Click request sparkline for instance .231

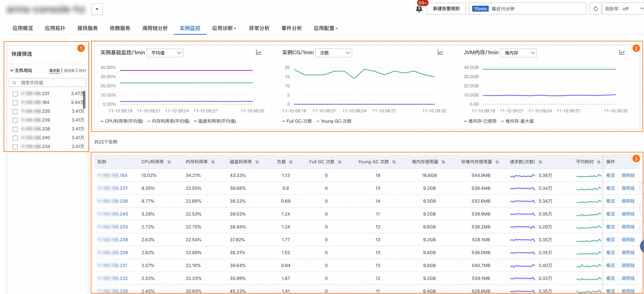click(522, 266)
